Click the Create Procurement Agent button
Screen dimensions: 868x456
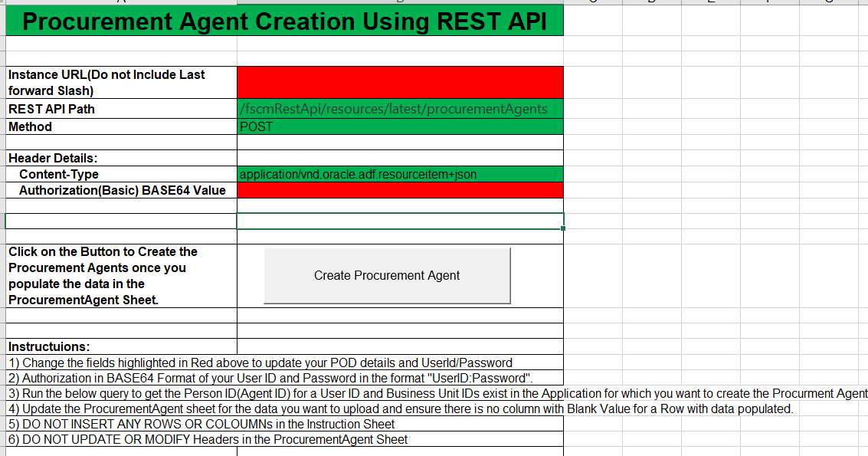[387, 275]
